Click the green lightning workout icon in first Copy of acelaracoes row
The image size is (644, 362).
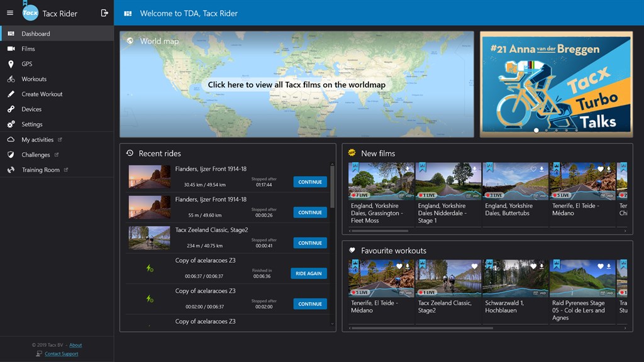click(x=150, y=268)
